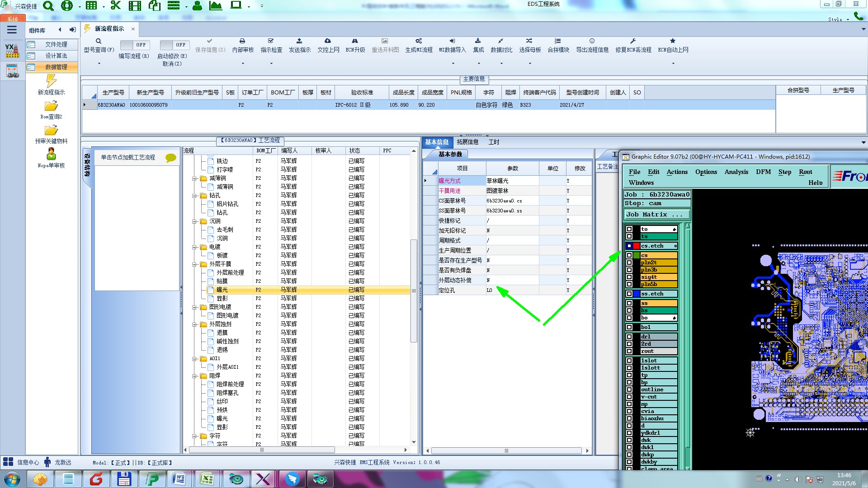This screenshot has width=868, height=488.
Task: Open dropdown arrow under 型号查询
Action: click(x=99, y=64)
